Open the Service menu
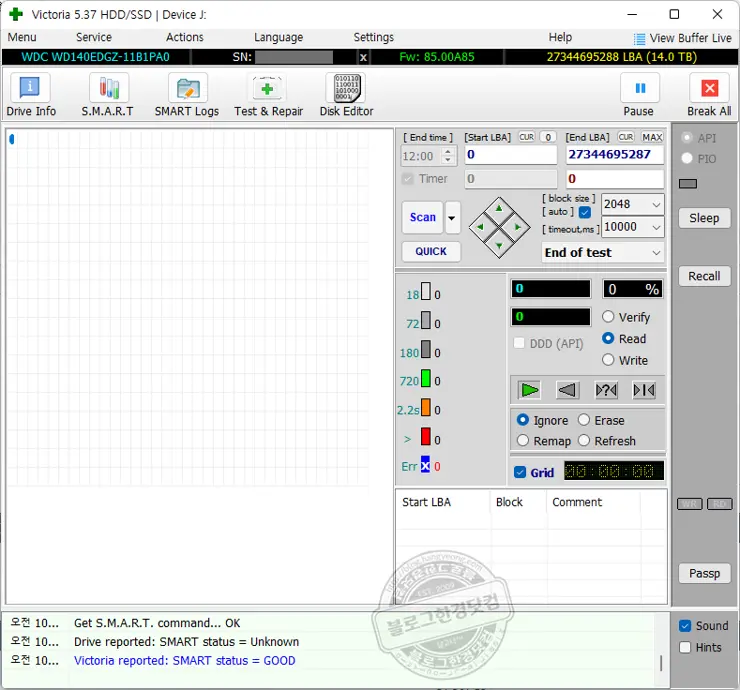This screenshot has width=740, height=690. click(x=94, y=37)
